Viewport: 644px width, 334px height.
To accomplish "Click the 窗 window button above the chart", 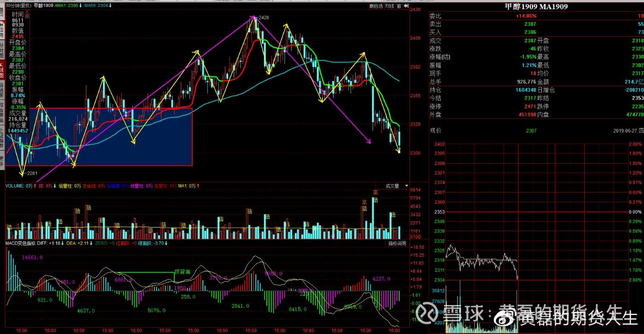I will coord(399,6).
